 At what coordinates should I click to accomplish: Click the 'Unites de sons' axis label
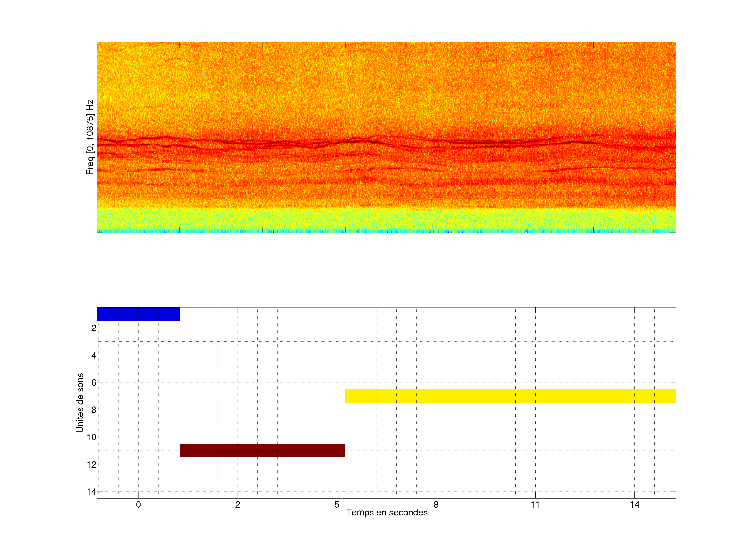tap(80, 403)
